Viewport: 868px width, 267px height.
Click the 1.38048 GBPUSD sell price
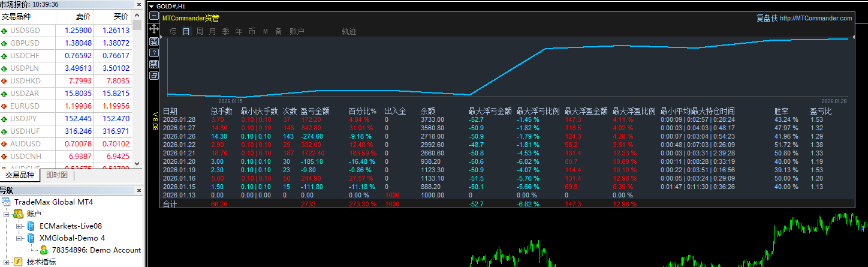(x=79, y=43)
